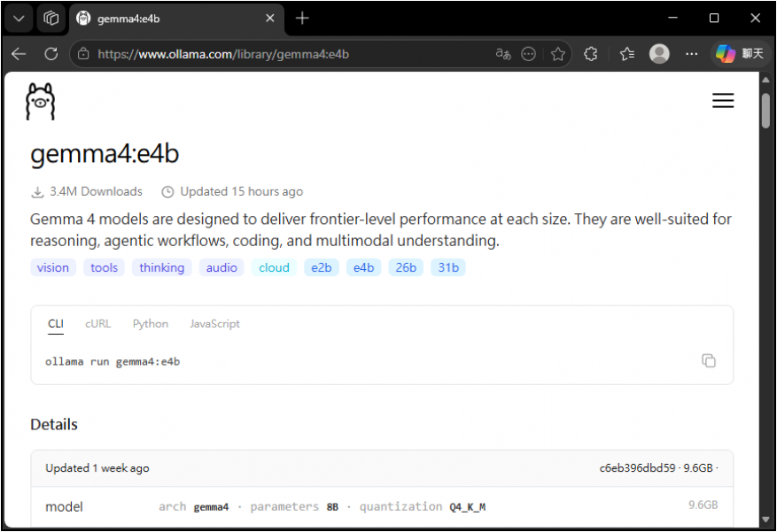Switch to the Python tab

click(x=150, y=324)
